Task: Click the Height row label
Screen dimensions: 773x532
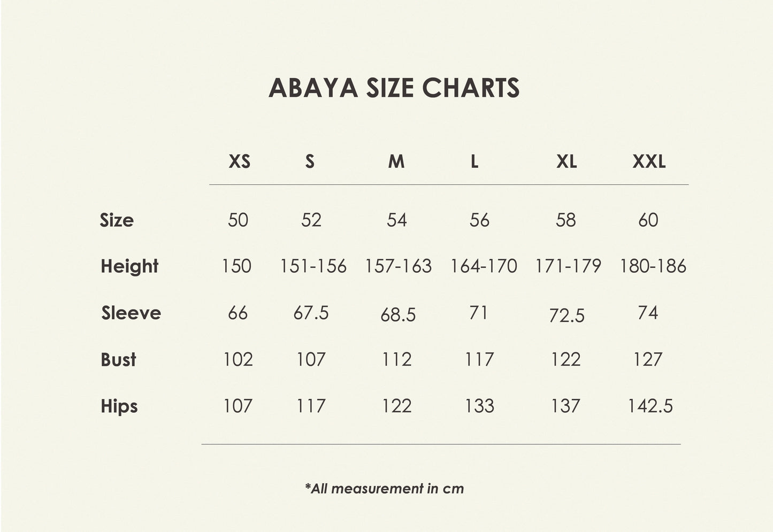Action: [129, 266]
